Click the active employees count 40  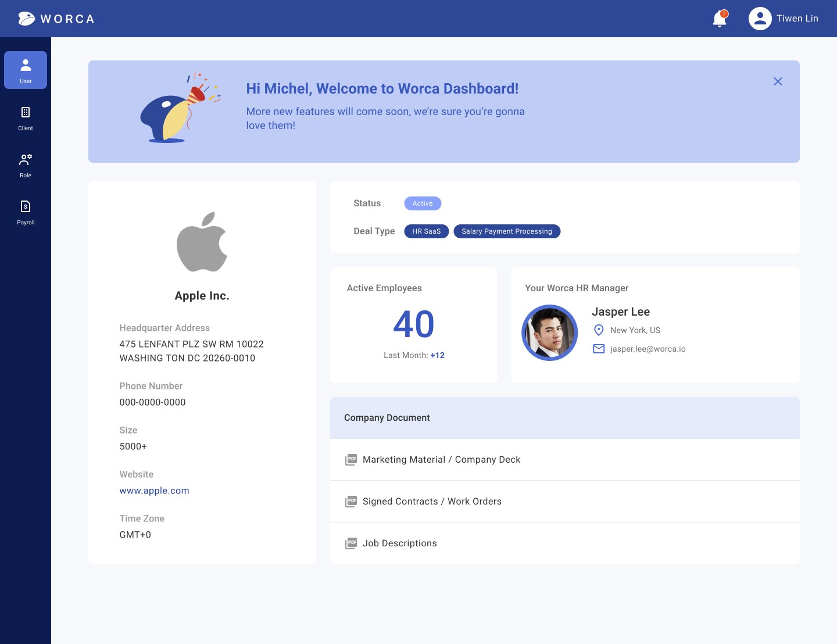414,324
